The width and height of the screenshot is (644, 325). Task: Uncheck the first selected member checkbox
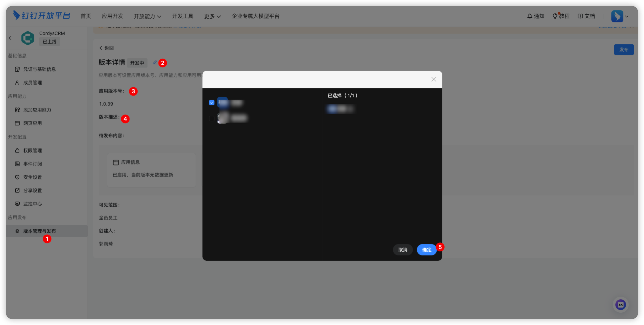click(x=212, y=103)
